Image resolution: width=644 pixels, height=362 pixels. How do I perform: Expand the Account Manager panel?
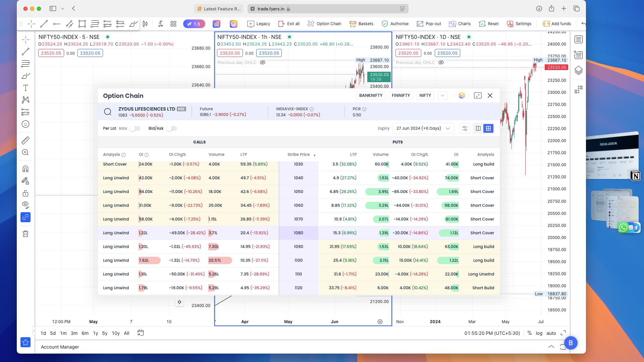tap(551, 347)
